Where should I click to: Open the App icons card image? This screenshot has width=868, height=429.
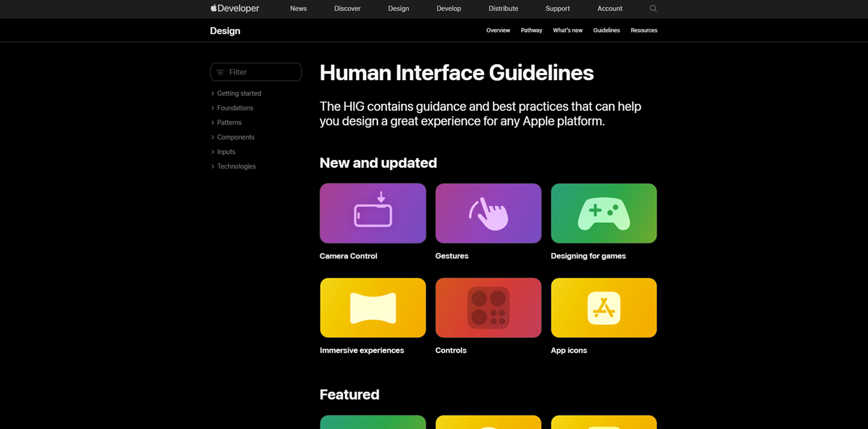[604, 308]
